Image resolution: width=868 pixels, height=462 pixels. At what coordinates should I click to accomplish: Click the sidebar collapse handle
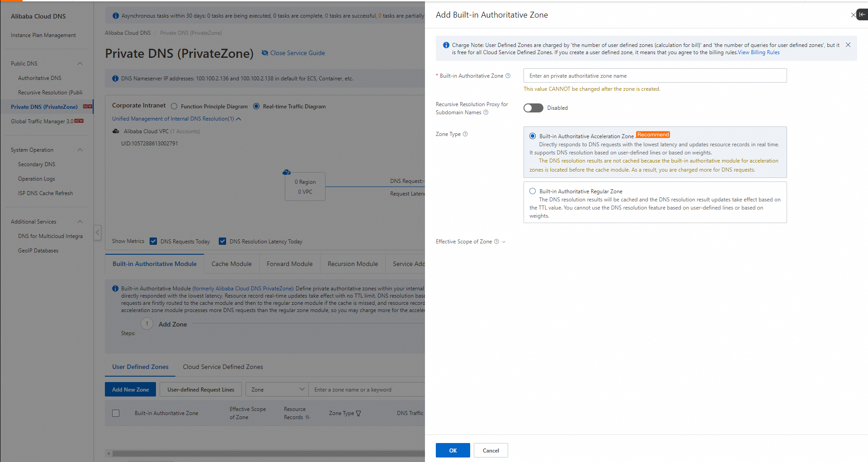[98, 233]
